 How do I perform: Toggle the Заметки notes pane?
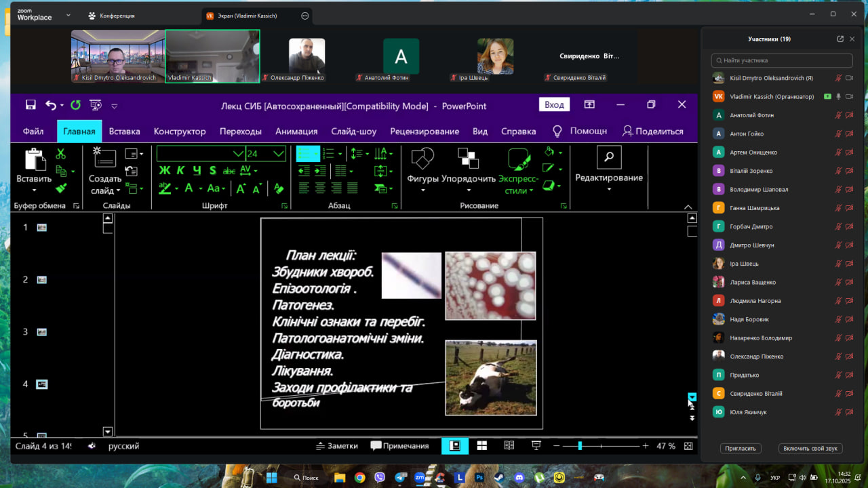(337, 446)
